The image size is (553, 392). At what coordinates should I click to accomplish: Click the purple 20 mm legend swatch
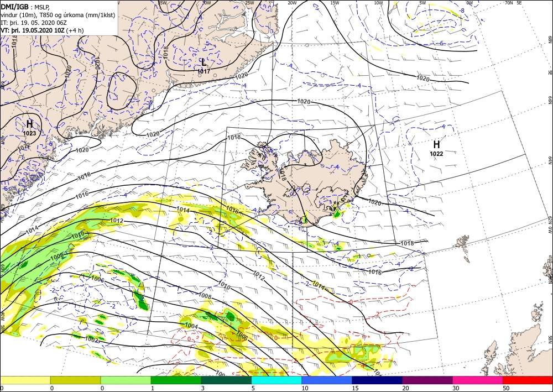(427, 380)
